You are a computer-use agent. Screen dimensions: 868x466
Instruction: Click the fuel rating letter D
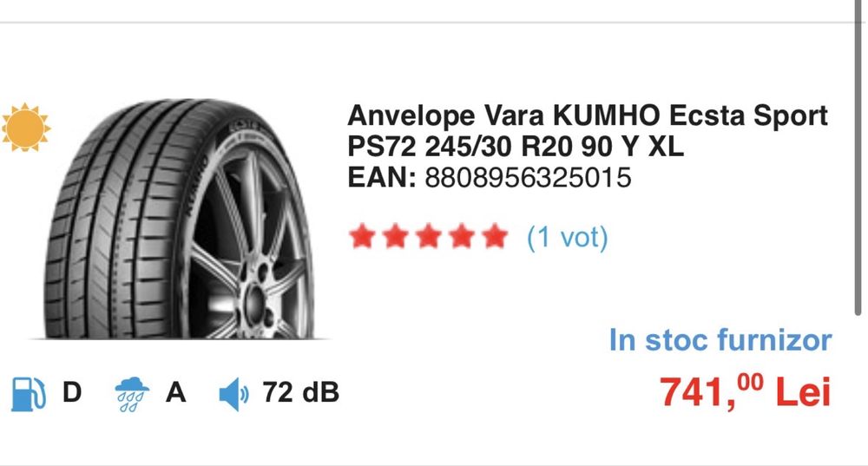[x=72, y=392]
